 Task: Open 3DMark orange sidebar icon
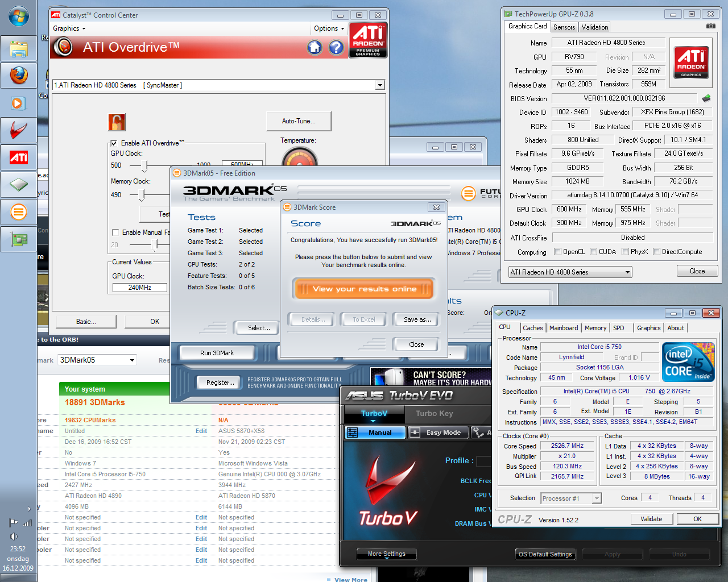[19, 212]
